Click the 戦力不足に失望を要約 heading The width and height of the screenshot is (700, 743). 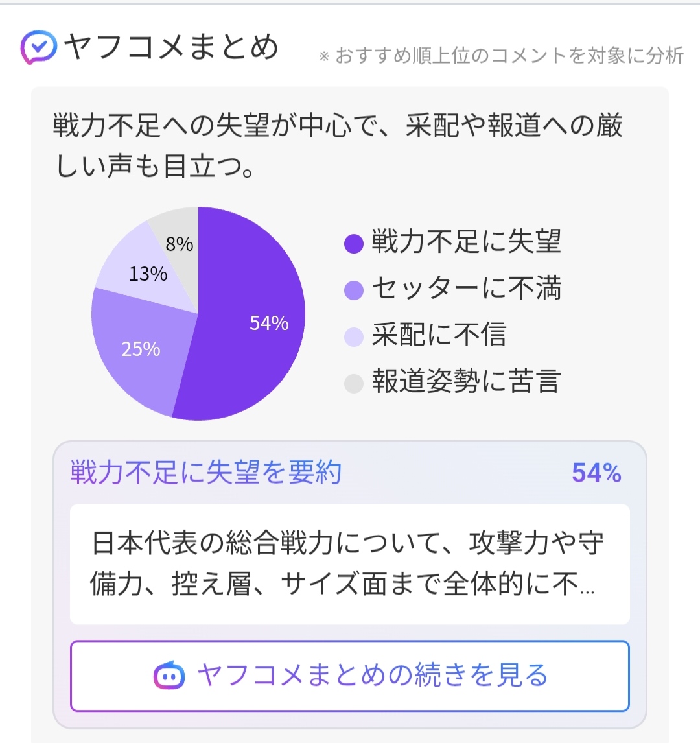(x=206, y=473)
